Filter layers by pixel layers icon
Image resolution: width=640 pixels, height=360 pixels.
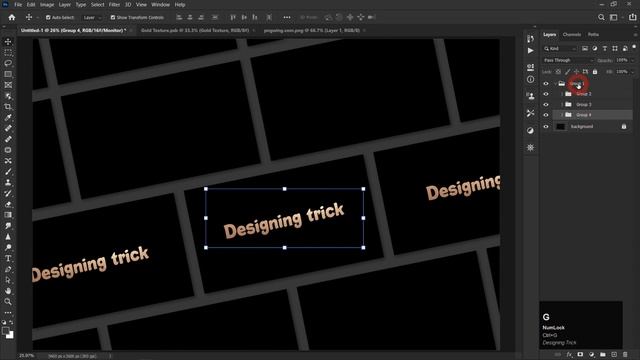(x=585, y=49)
